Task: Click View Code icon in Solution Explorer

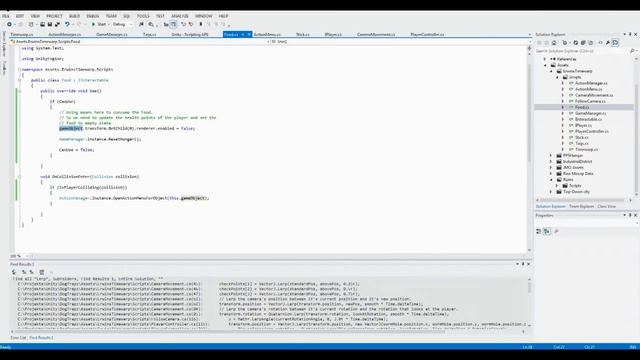Action: coord(600,43)
